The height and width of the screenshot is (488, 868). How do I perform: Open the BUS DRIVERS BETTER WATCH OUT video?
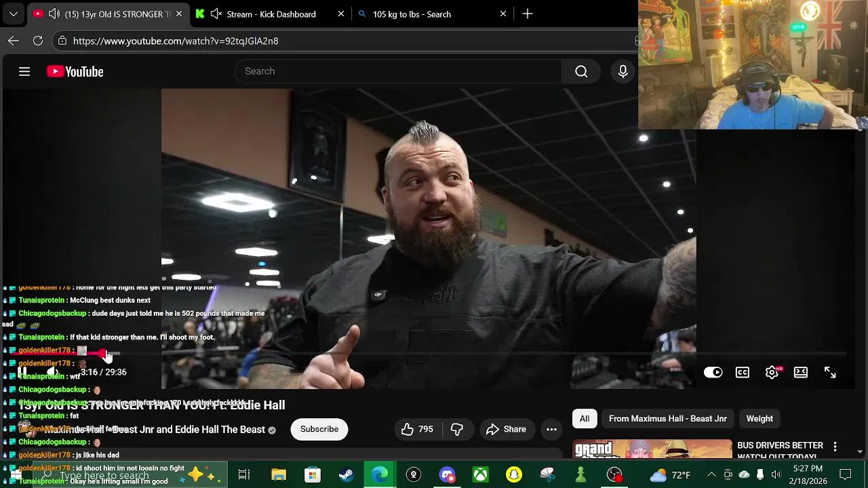click(x=780, y=450)
